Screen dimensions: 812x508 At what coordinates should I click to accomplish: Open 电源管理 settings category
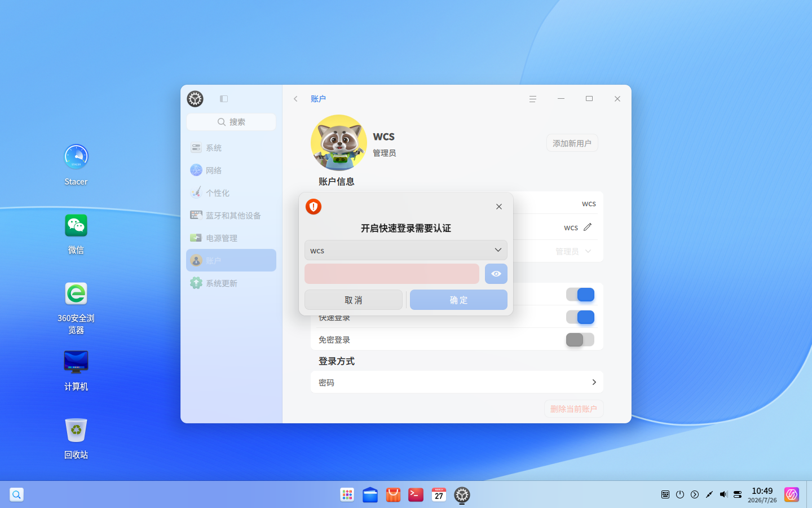click(231, 238)
